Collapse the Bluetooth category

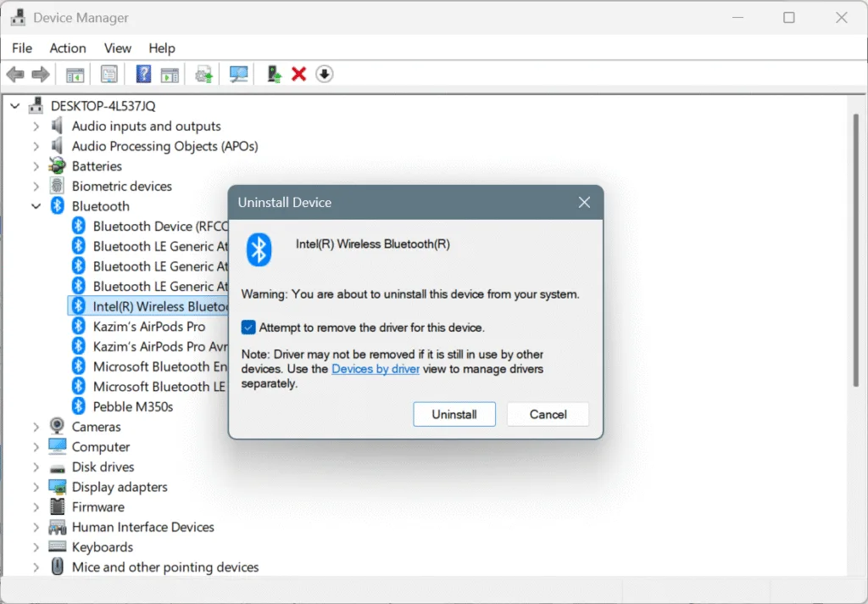pos(36,205)
